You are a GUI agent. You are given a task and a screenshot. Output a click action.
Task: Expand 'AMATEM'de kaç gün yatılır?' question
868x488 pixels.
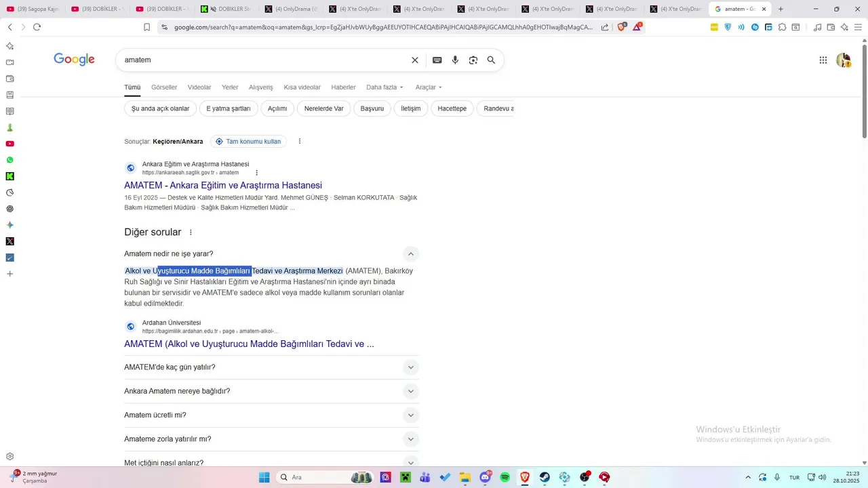tap(410, 367)
